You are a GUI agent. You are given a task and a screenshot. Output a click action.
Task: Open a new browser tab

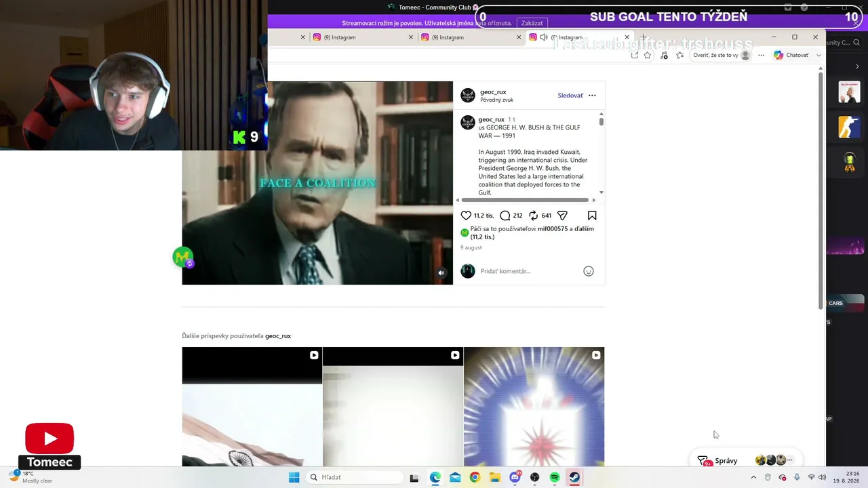(x=644, y=37)
